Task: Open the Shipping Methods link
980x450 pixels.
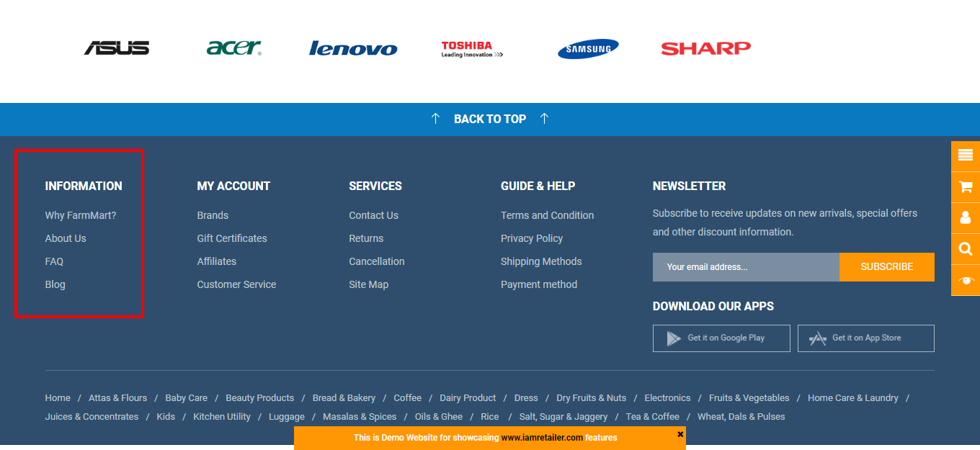Action: [x=541, y=261]
